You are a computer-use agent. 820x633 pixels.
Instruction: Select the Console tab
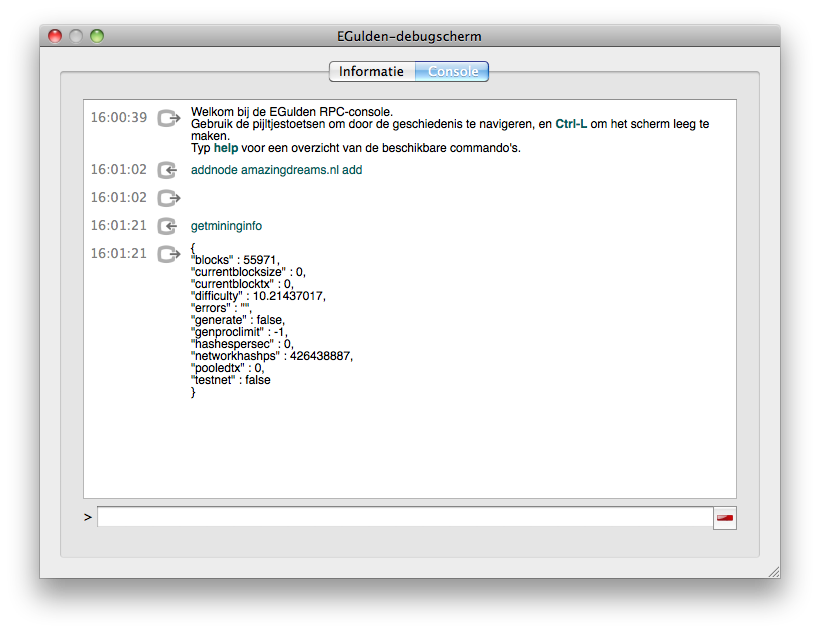[x=452, y=72]
